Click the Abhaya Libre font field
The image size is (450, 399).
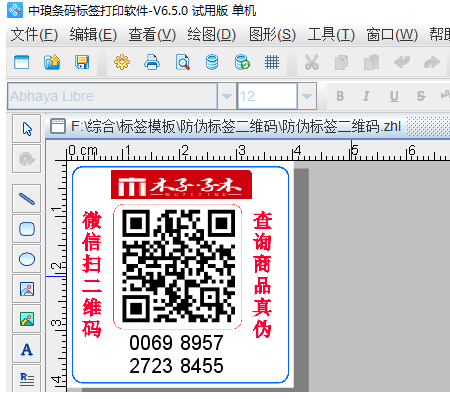pos(112,96)
